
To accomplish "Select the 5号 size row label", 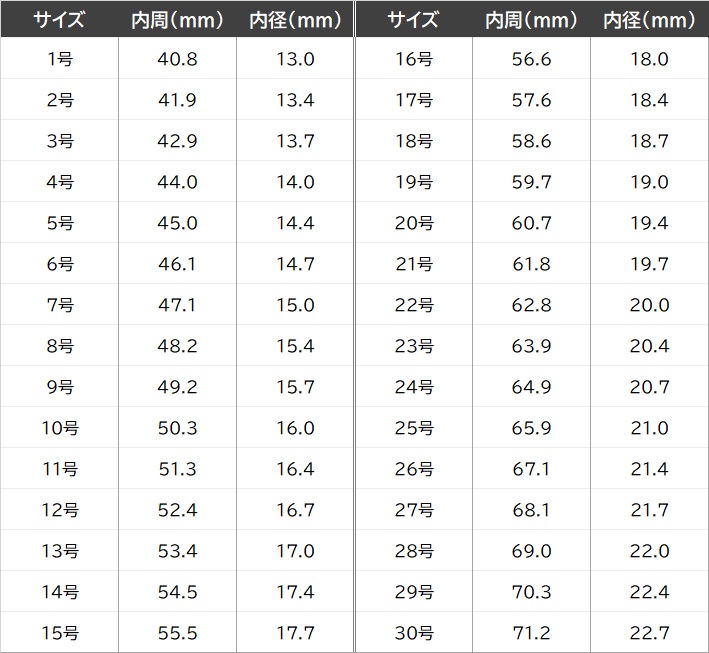I will 60,223.
